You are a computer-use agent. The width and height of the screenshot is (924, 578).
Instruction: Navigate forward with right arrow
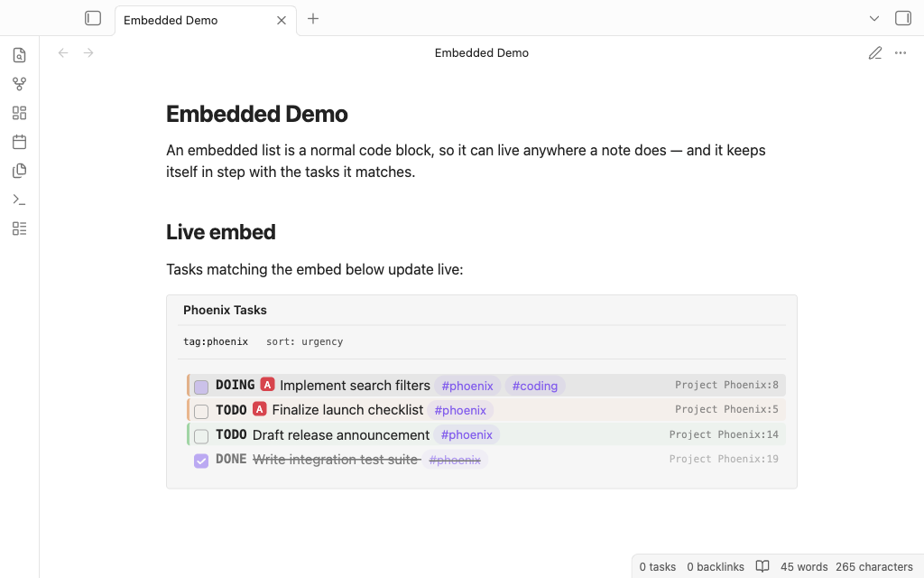pos(88,52)
